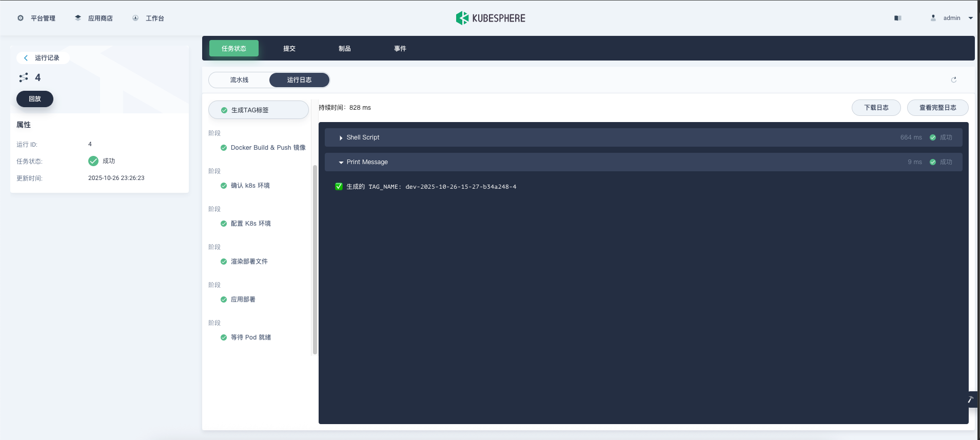
Task: Click the refresh icon above the log
Action: coord(953,80)
